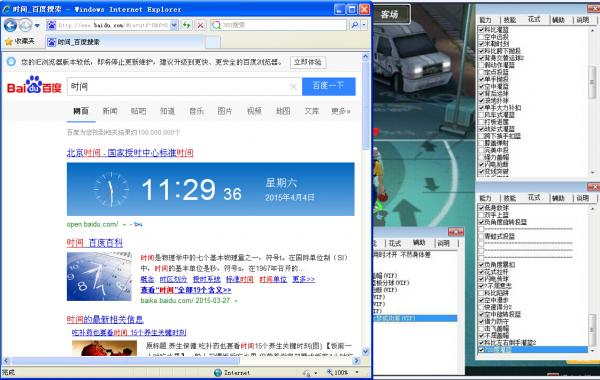Refresh page with green arrows icon

pos(187,25)
